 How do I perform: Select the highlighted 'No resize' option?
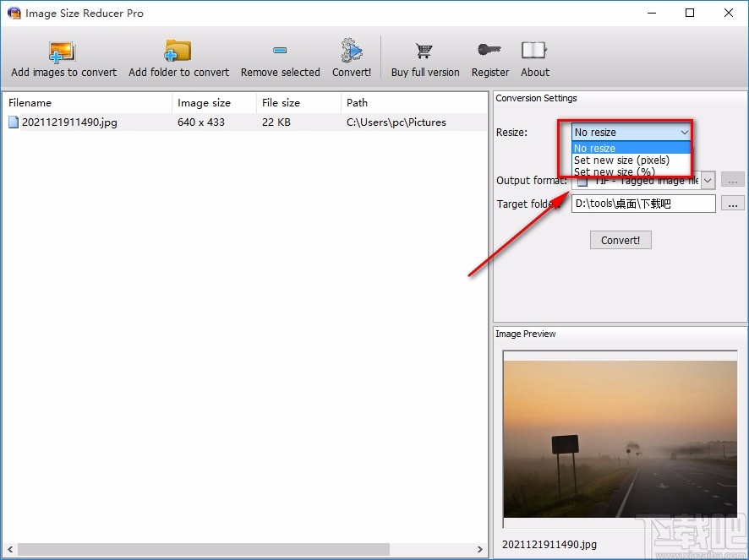coord(595,149)
